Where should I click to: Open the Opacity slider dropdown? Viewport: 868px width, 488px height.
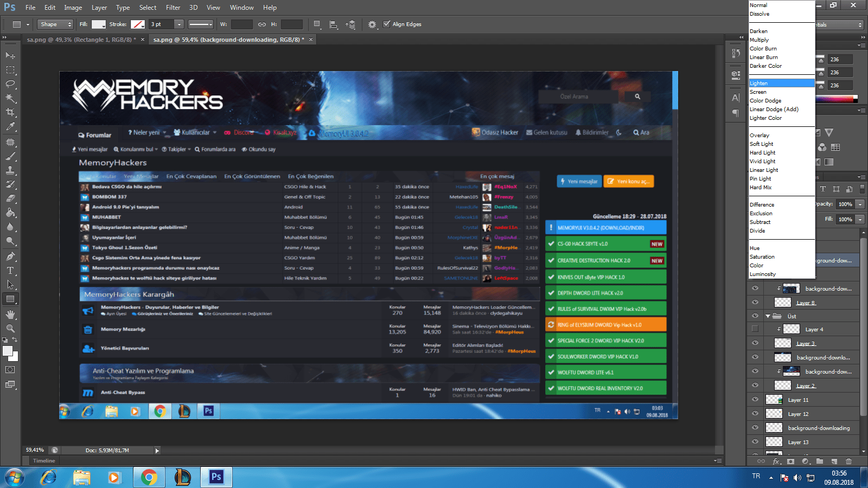click(x=860, y=204)
